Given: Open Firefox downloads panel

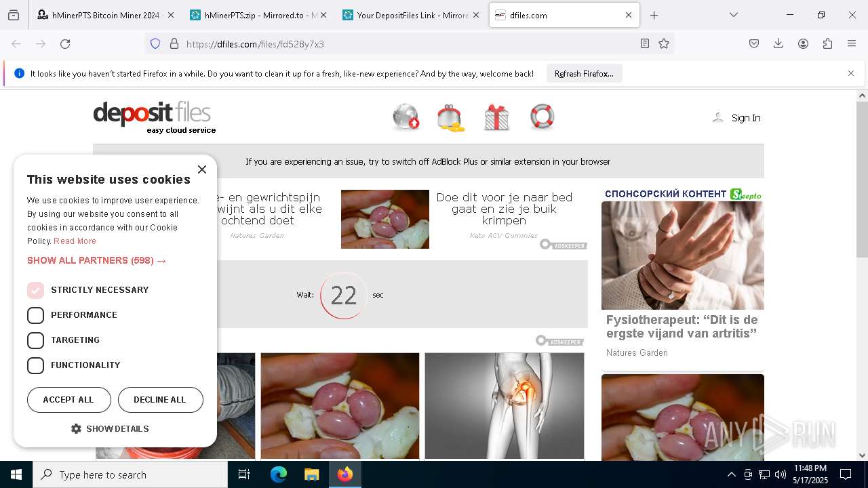Looking at the screenshot, I should (x=778, y=44).
